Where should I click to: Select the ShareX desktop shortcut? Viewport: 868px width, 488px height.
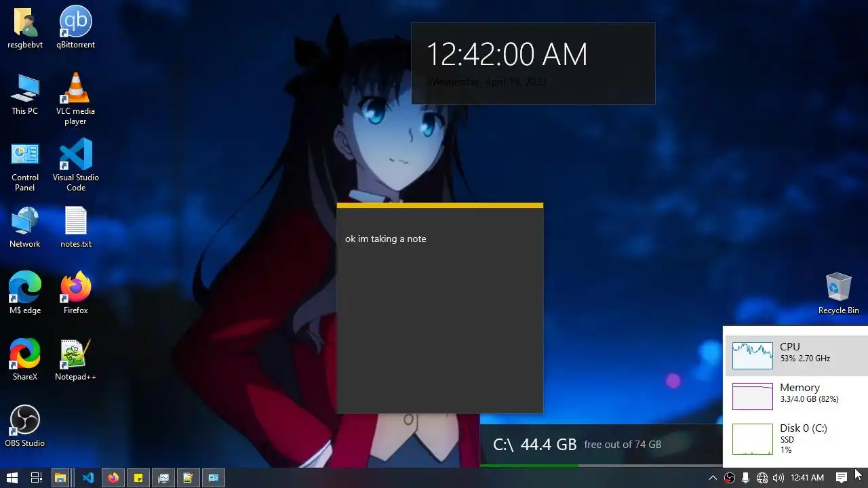[x=25, y=360]
